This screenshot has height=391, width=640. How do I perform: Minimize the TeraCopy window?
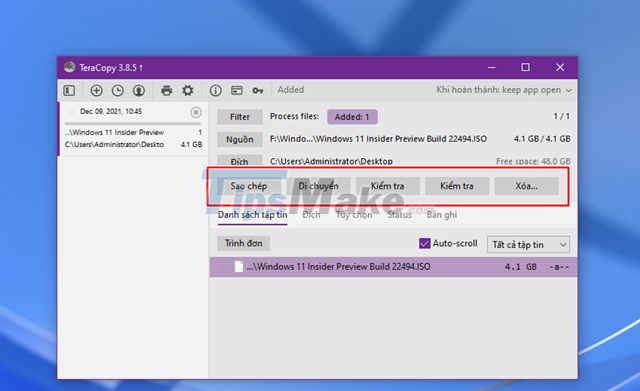pyautogui.click(x=491, y=67)
